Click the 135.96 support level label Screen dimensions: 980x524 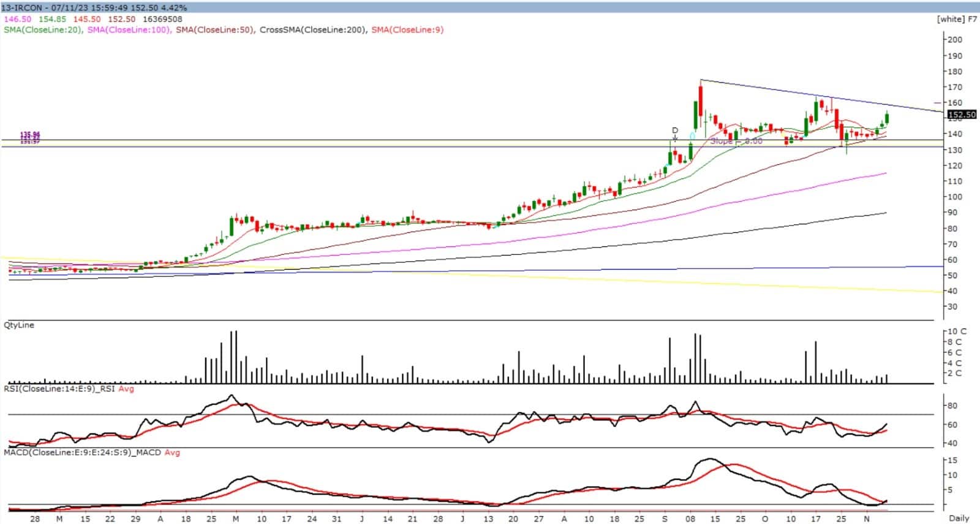(x=29, y=134)
